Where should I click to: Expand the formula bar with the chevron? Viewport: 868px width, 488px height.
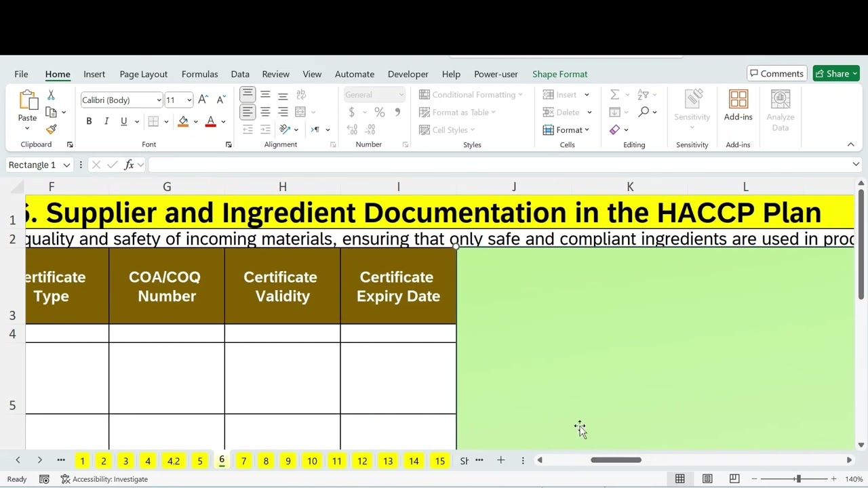pos(856,165)
